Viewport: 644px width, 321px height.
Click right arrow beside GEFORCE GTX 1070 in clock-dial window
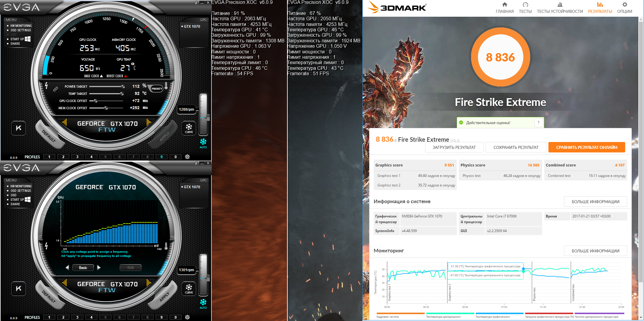(x=148, y=122)
